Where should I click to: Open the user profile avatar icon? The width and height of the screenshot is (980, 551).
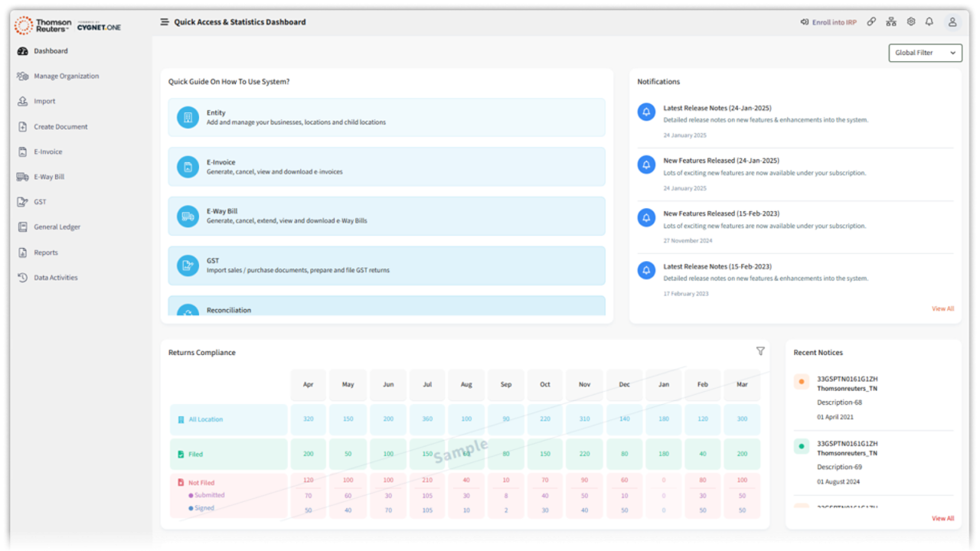pos(952,22)
